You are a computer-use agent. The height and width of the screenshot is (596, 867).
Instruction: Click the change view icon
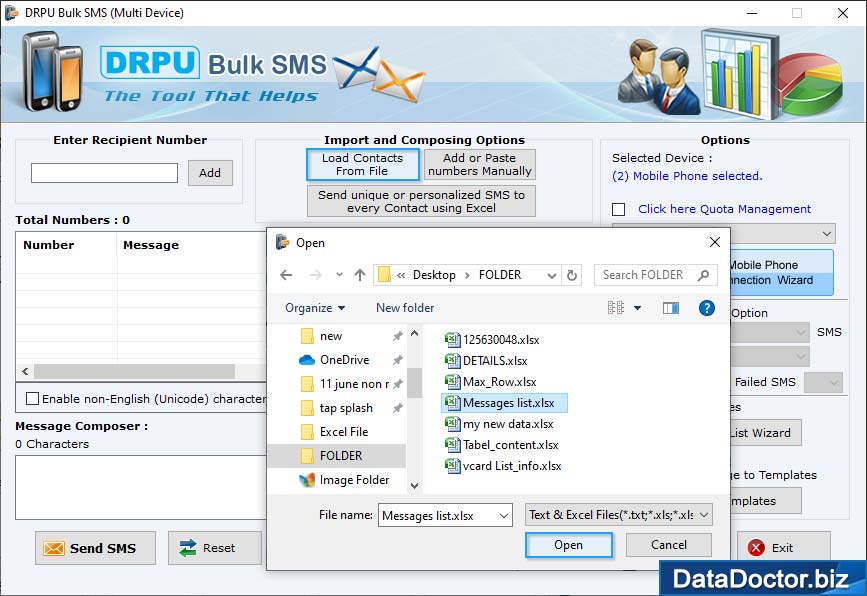coord(615,308)
